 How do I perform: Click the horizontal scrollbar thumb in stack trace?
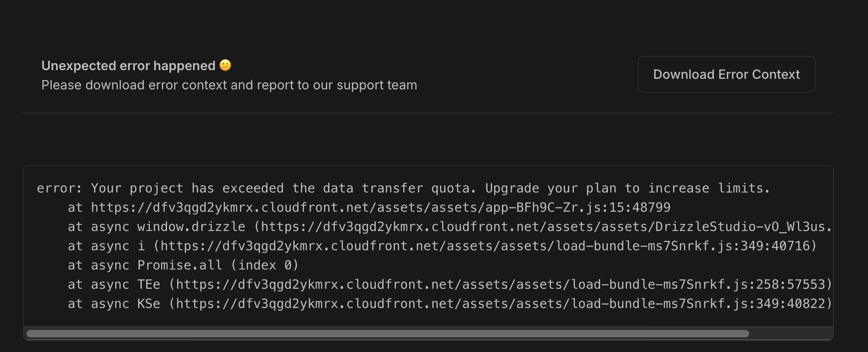[x=388, y=334]
